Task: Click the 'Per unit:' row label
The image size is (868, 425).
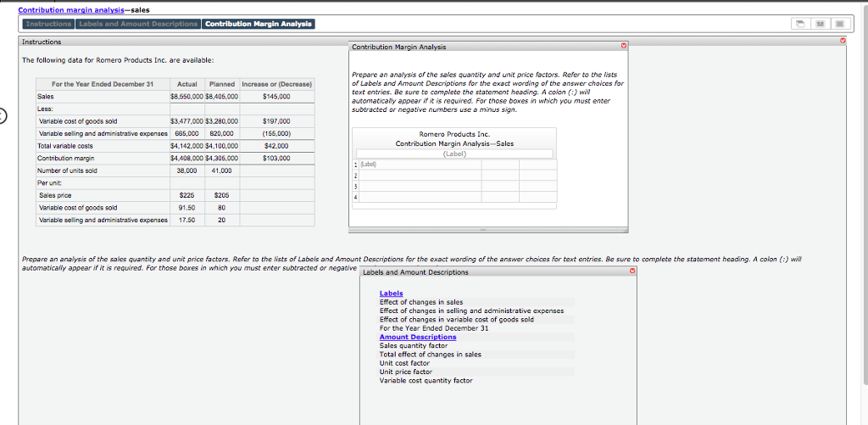Action: [x=48, y=183]
